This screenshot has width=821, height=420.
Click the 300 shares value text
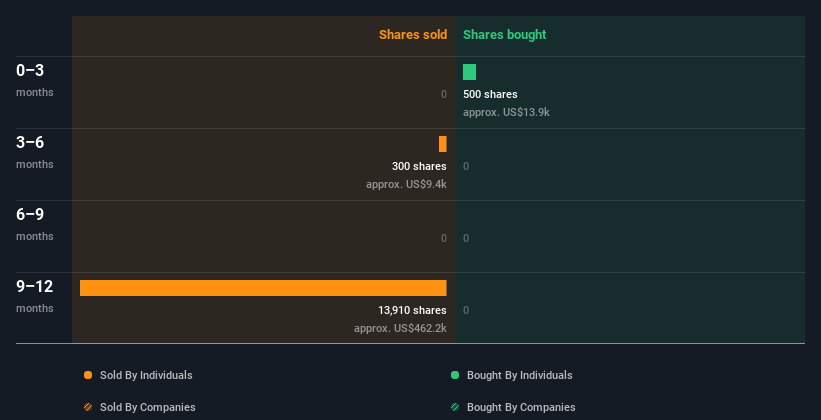coord(419,166)
